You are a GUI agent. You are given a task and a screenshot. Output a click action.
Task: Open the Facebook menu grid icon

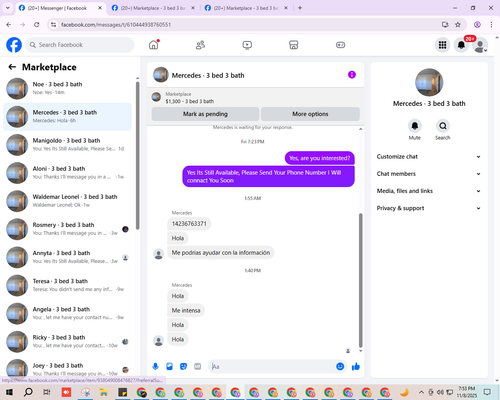(442, 45)
